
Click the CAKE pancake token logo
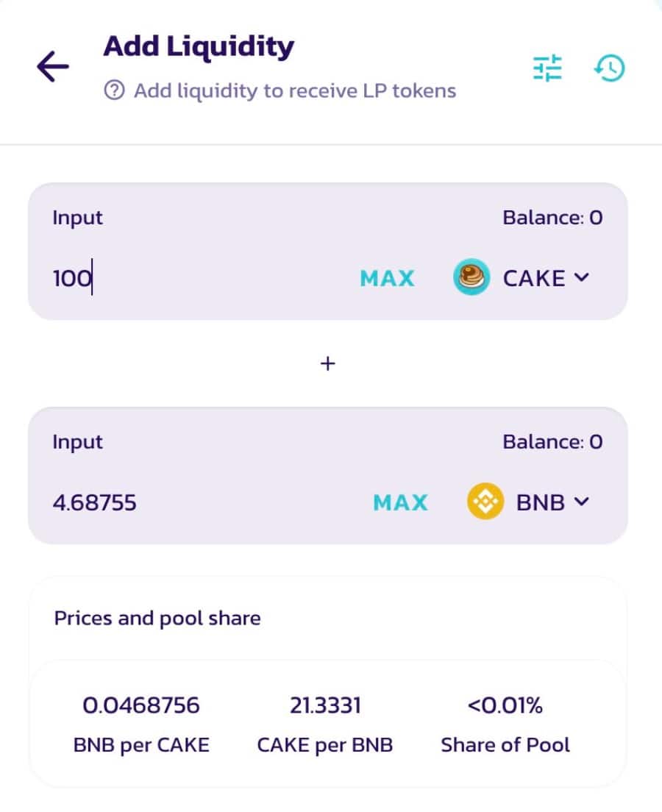pyautogui.click(x=471, y=277)
